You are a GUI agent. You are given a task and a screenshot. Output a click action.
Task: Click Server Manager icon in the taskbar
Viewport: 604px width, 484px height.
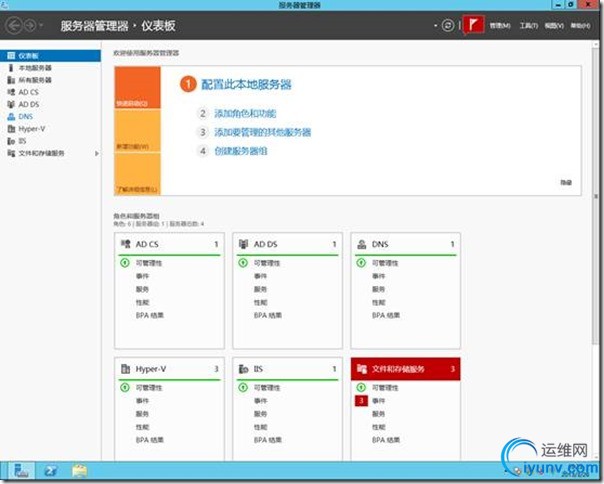click(21, 471)
